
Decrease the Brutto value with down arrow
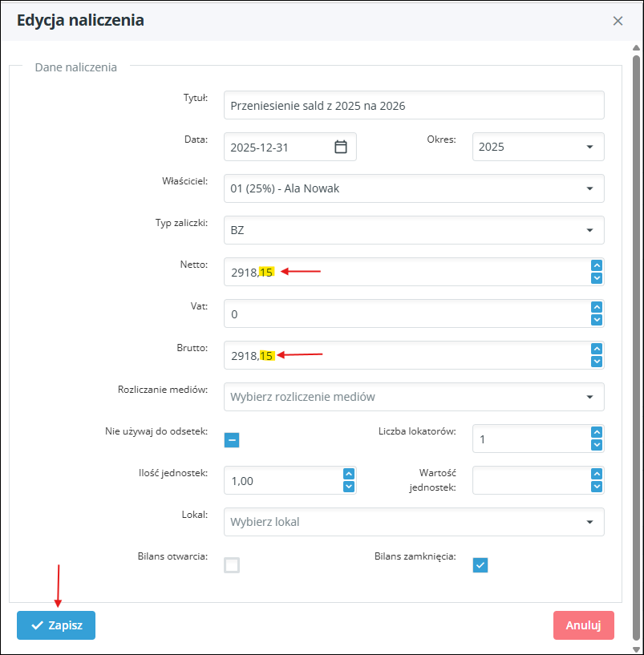tap(596, 362)
